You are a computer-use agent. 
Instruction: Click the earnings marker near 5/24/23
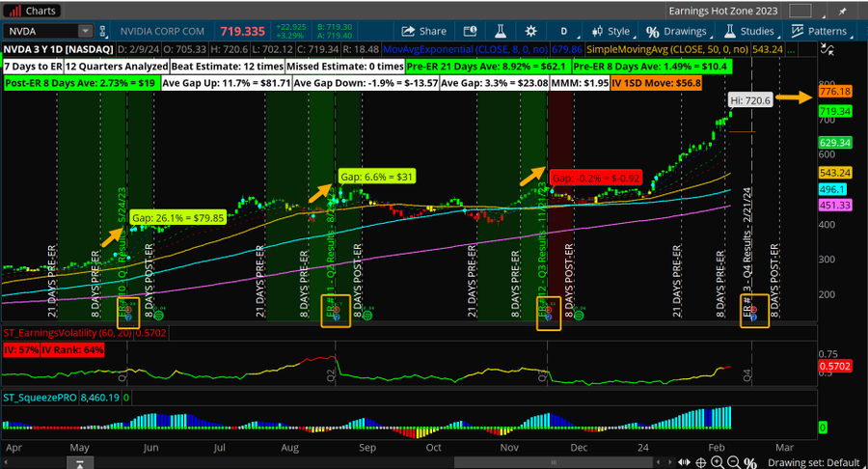tap(125, 311)
